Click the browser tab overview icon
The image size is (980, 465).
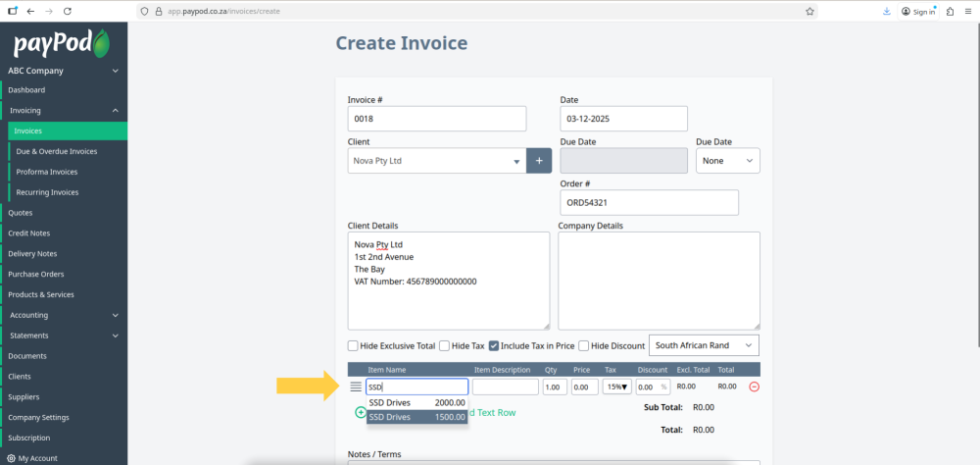point(13,11)
